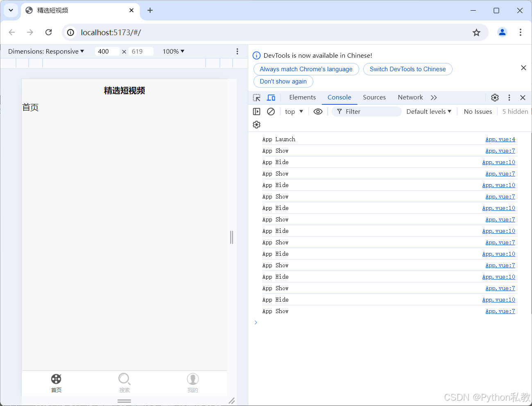Switch to the Sources tab
Screen dimensions: 532x406
pos(374,97)
